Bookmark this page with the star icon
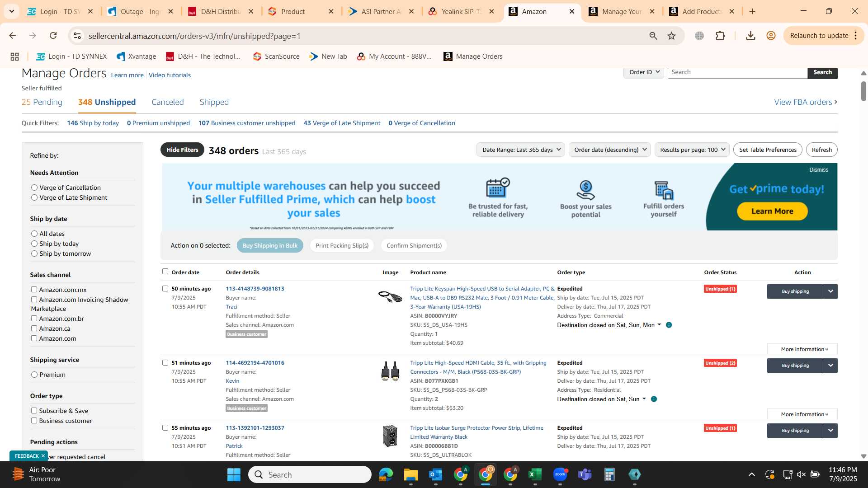868x488 pixels. pyautogui.click(x=672, y=36)
